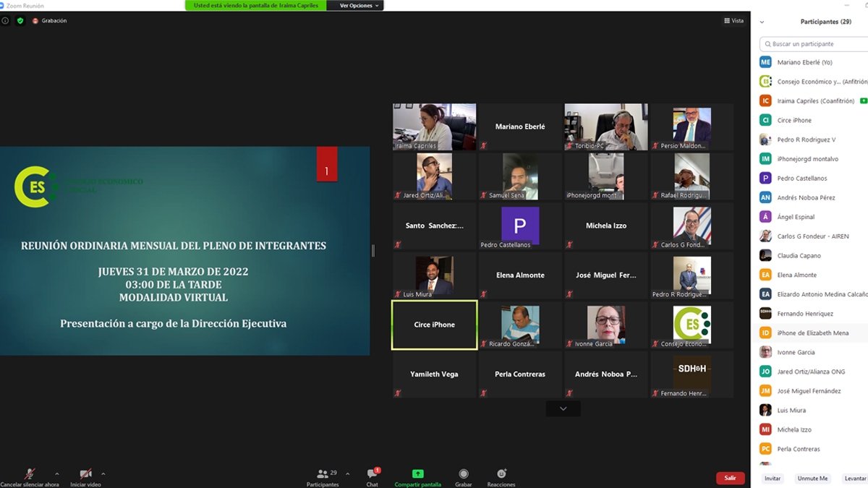Click 'Carlos G Fondeur - AIREN' in list
The image size is (868, 488).
pos(813,236)
